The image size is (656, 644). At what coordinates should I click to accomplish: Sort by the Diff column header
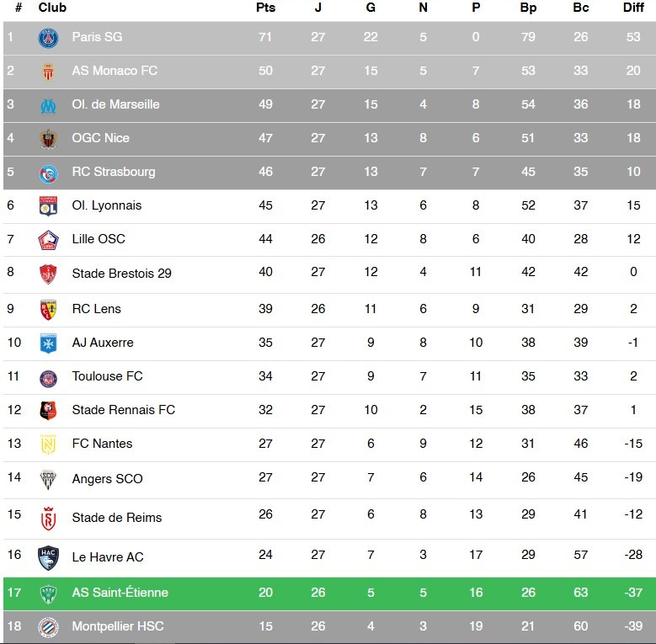(x=633, y=8)
